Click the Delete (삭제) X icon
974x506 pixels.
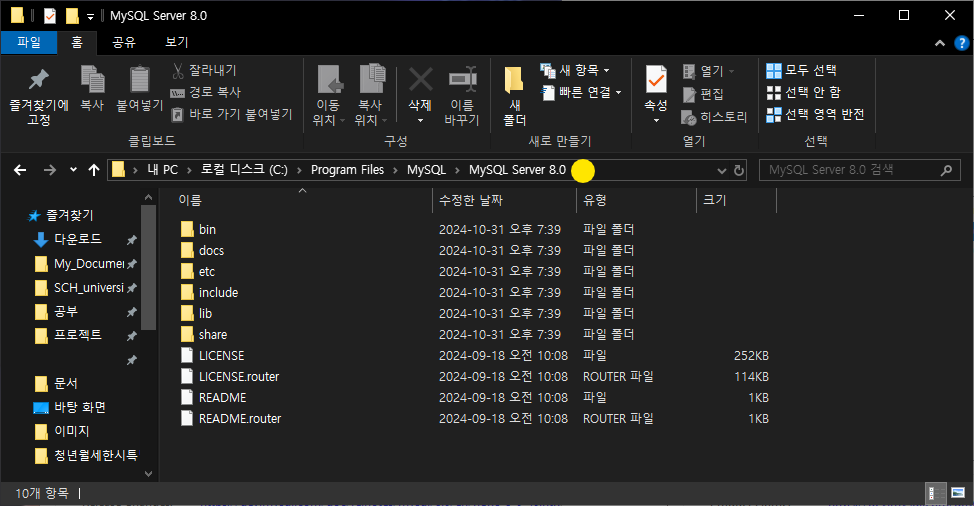coord(421,79)
